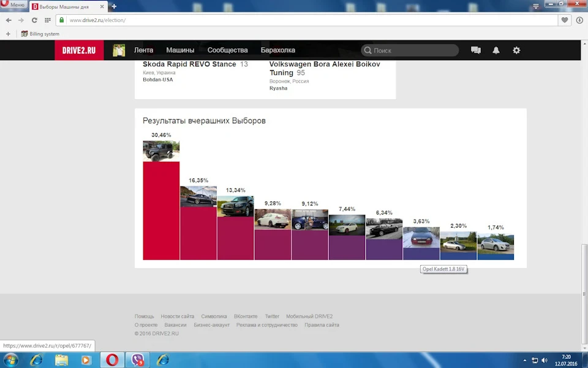Click the network tray icon
The image size is (588, 368).
(535, 360)
